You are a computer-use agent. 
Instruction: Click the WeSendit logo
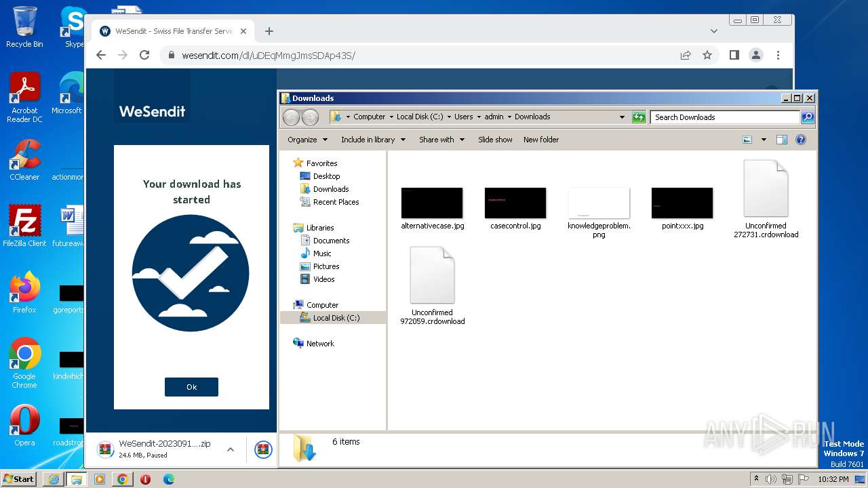(152, 111)
